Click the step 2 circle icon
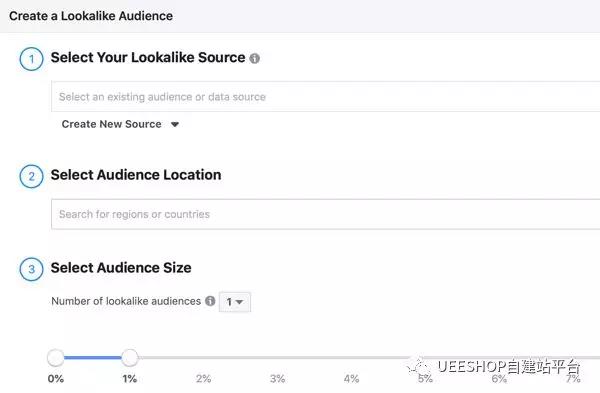 pos(31,176)
